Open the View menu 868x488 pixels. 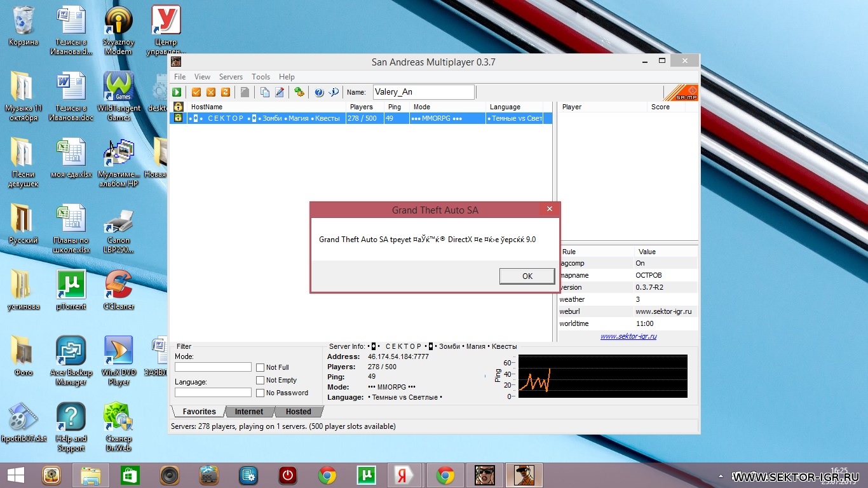(x=202, y=76)
